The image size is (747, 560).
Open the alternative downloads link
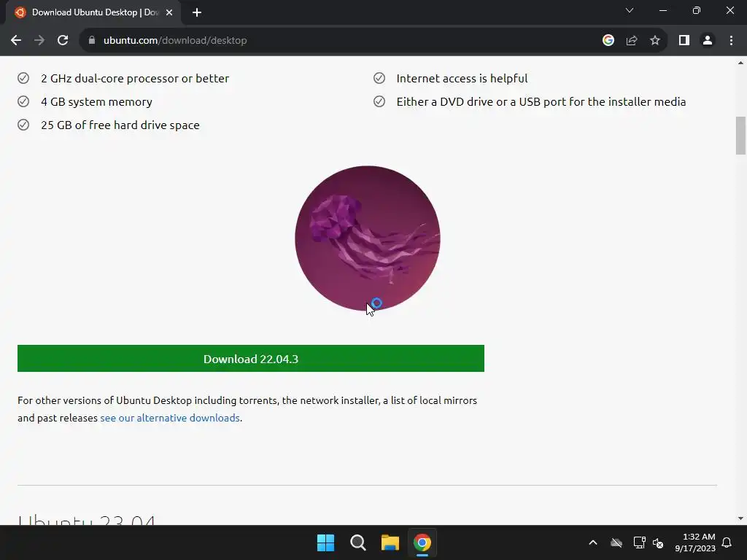point(169,418)
